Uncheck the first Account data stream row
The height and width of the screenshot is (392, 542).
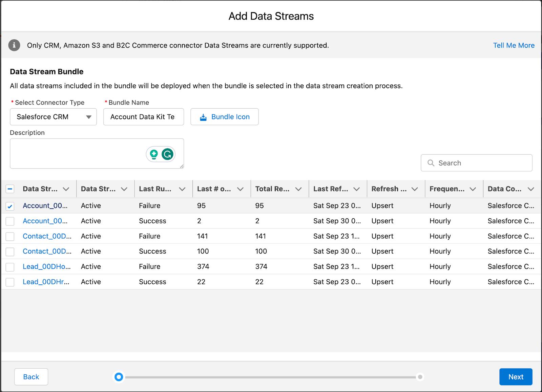tap(10, 205)
